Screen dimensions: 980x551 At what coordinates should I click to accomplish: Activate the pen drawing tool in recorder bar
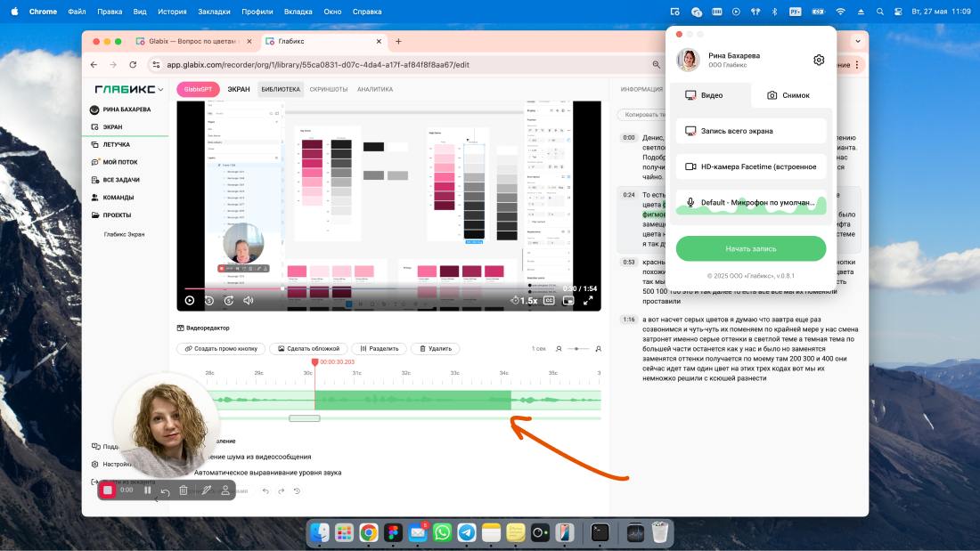(207, 490)
